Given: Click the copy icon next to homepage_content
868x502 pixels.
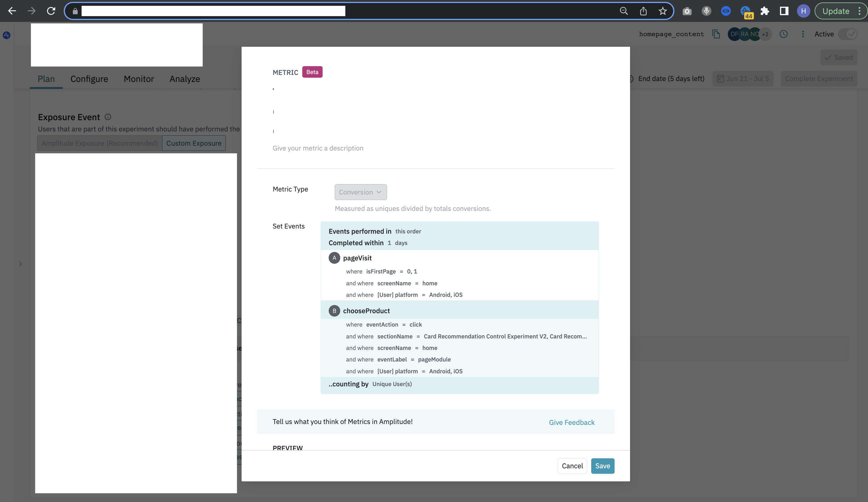Looking at the screenshot, I should (716, 34).
